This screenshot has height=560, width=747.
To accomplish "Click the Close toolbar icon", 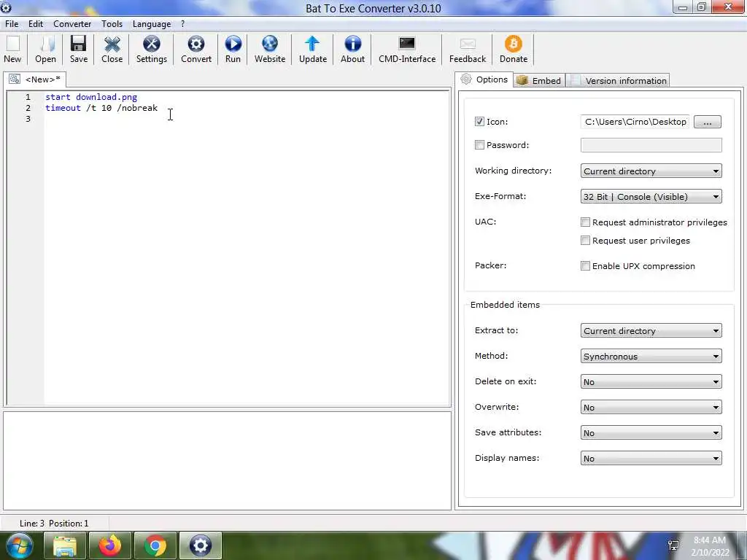I will pyautogui.click(x=112, y=44).
